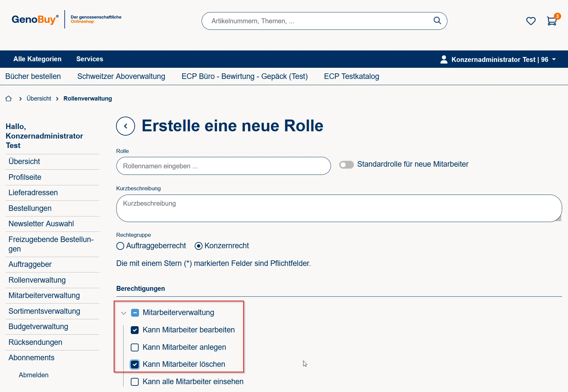Enable Kann alle Mitarbeiter einsehen checkbox

pos(135,382)
